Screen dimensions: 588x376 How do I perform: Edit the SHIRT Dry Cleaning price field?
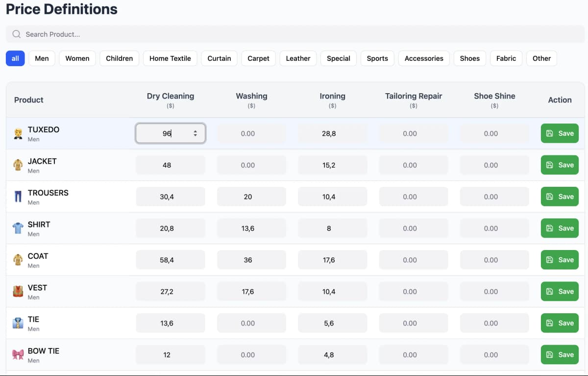171,228
